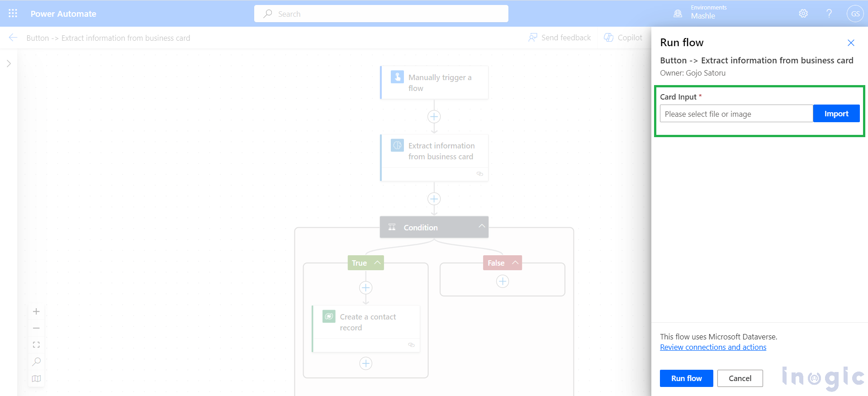The image size is (868, 396).
Task: Click the Power Automate title
Action: click(63, 14)
